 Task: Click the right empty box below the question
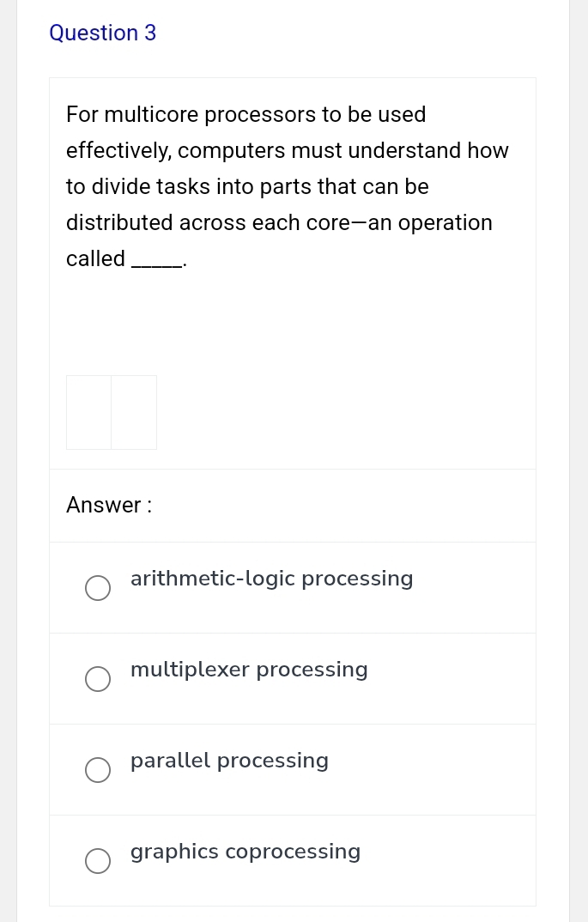(134, 412)
